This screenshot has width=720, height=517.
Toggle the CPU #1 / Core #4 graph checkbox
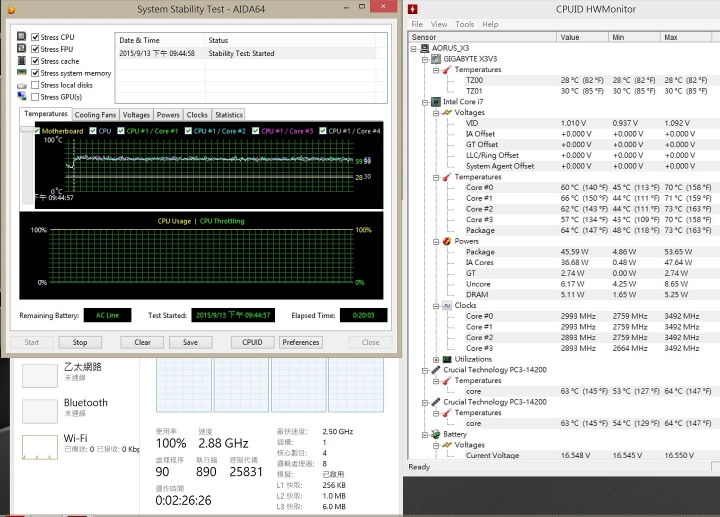coord(323,131)
